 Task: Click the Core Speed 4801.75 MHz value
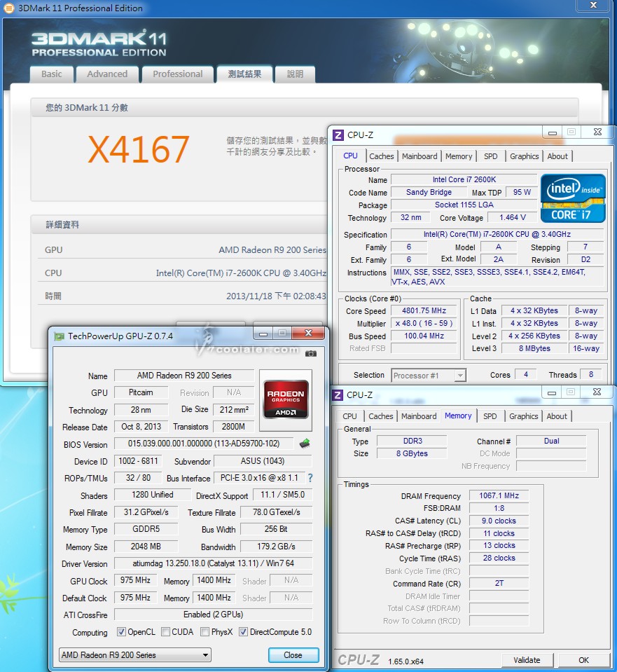pos(424,310)
